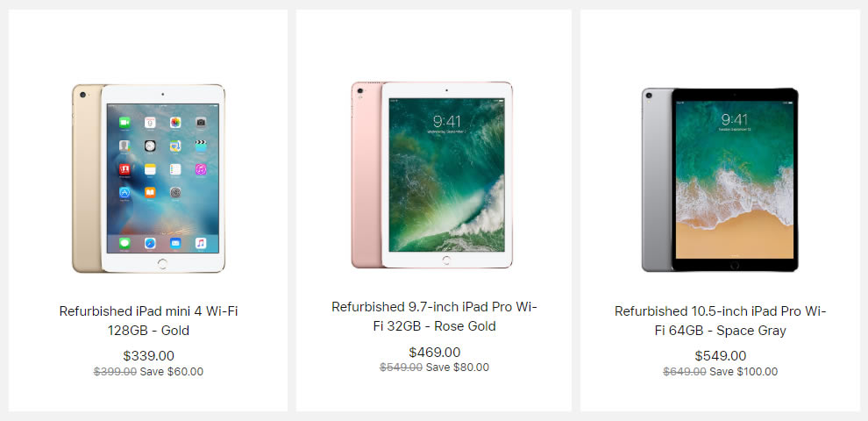Click the App Store icon on the iPad mini
Screen dimensions: 868x421
(x=125, y=192)
